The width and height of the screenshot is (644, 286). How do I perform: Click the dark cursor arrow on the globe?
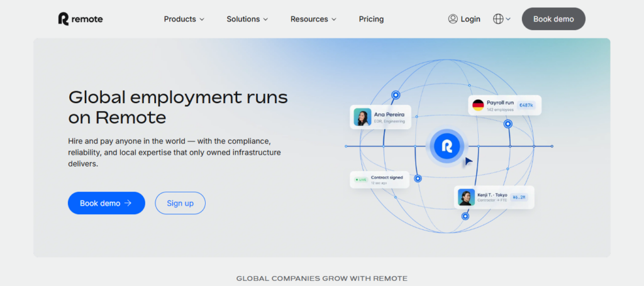(469, 162)
